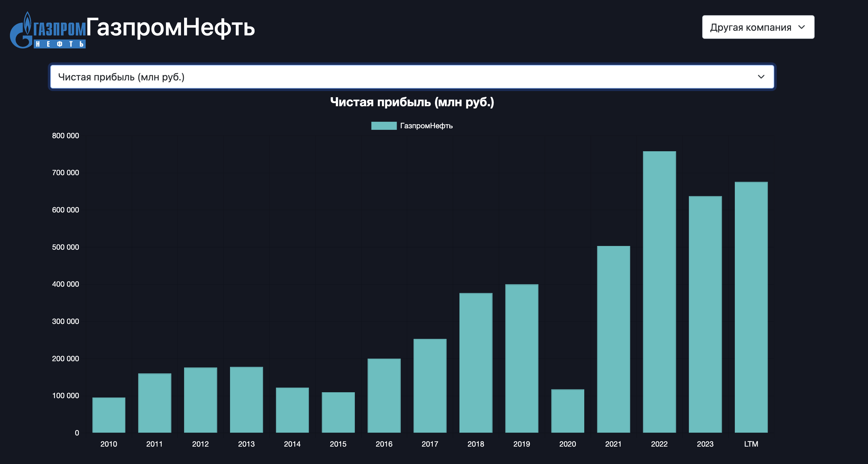Click the '500 000' y-axis value
This screenshot has height=464, width=868.
(66, 247)
